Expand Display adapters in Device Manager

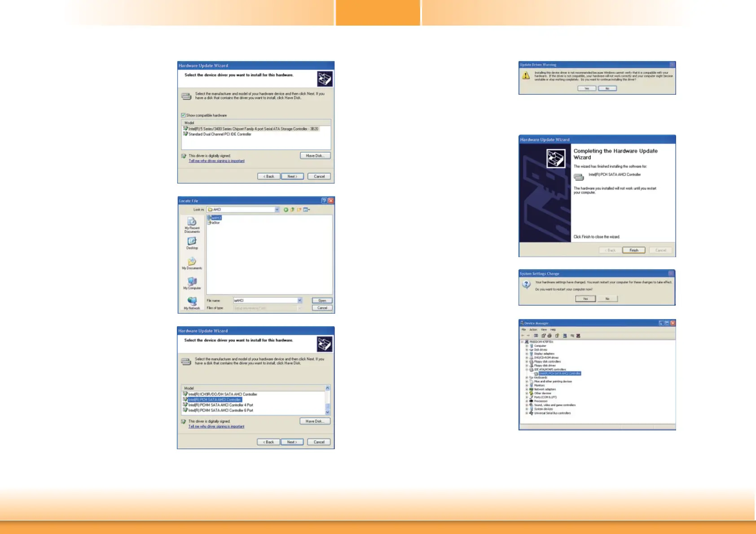(x=527, y=354)
